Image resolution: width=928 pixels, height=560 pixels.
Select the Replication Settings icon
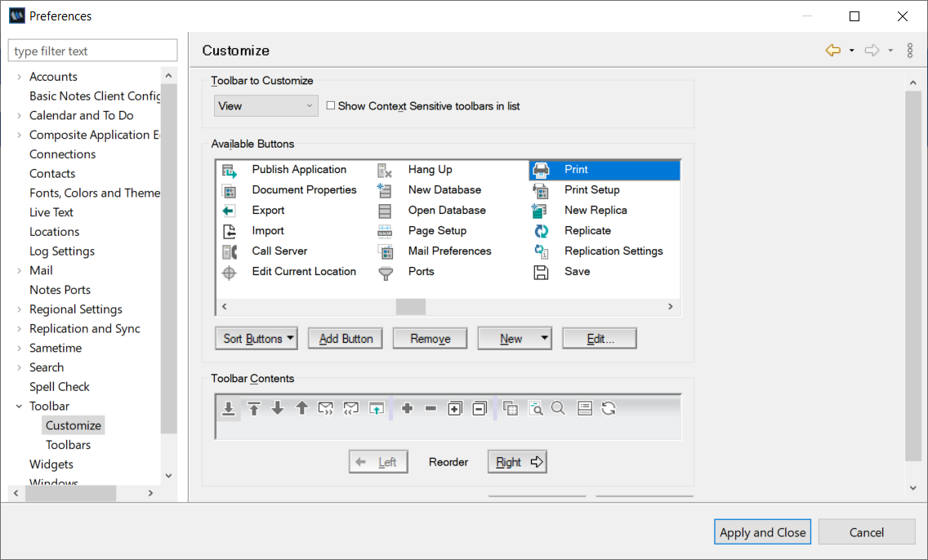pyautogui.click(x=541, y=252)
